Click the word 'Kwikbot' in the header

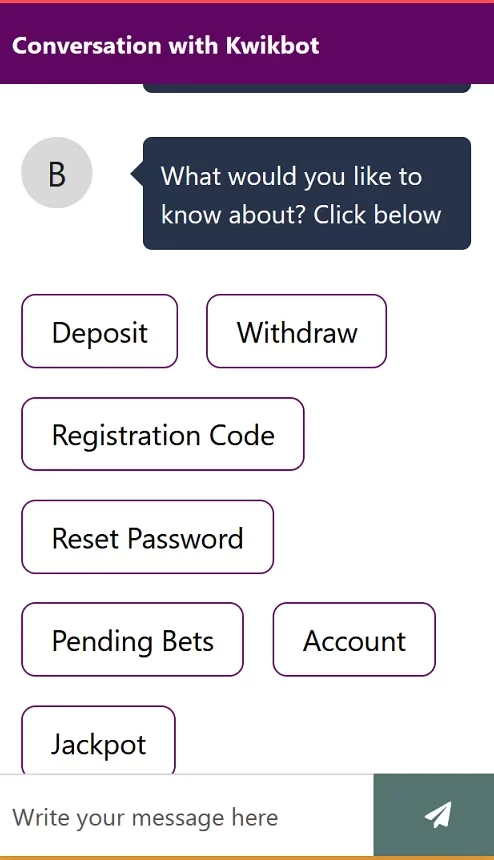[272, 46]
